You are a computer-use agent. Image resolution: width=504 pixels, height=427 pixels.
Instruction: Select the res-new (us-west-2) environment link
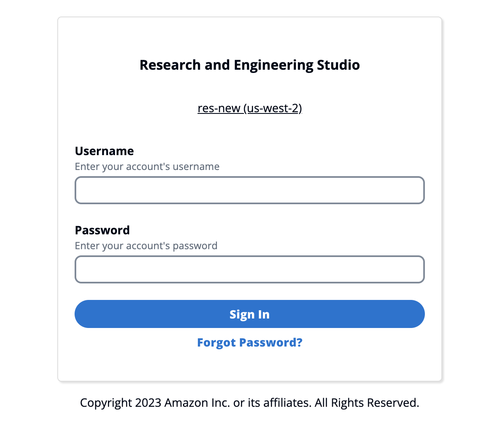pos(249,108)
